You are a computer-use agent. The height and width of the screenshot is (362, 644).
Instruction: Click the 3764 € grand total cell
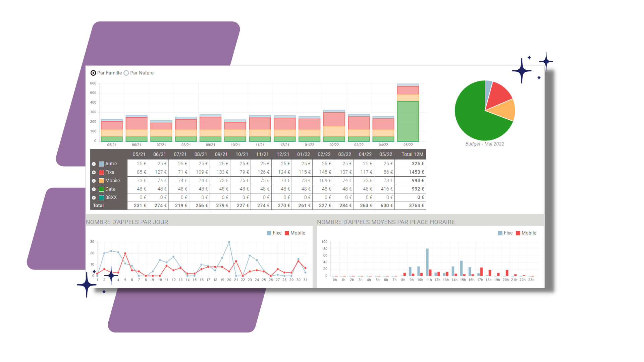411,205
